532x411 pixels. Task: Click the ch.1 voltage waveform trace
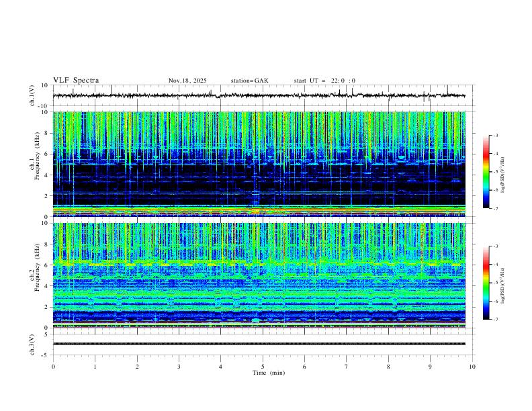259,95
